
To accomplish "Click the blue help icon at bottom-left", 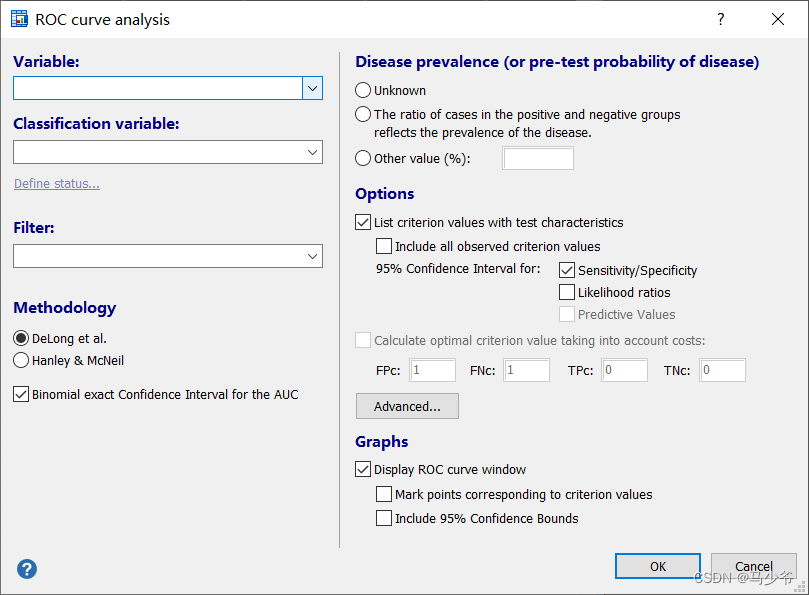I will pyautogui.click(x=26, y=568).
